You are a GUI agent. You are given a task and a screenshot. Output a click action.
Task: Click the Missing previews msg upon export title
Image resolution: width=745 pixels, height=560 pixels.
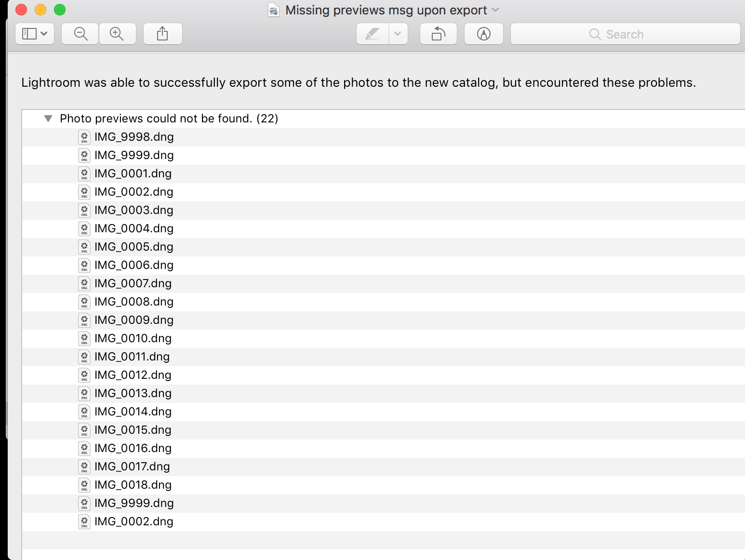click(386, 10)
